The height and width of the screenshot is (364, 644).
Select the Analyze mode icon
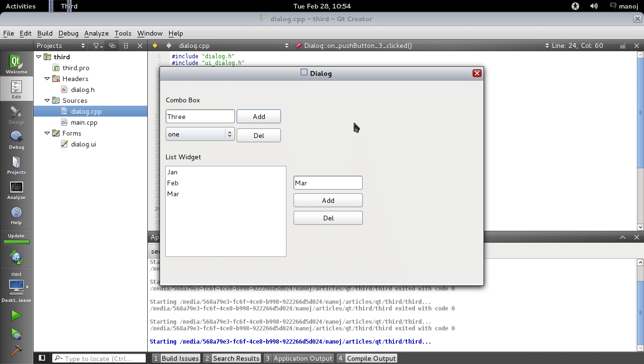(16, 190)
